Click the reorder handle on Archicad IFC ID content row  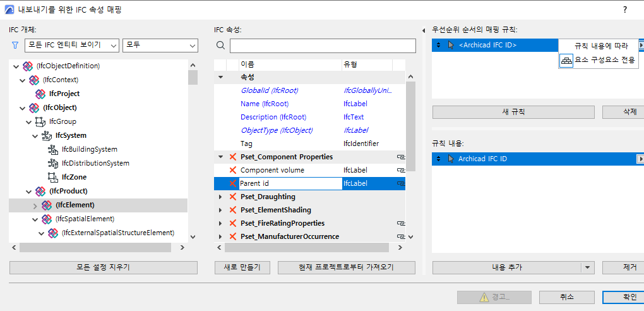point(439,159)
